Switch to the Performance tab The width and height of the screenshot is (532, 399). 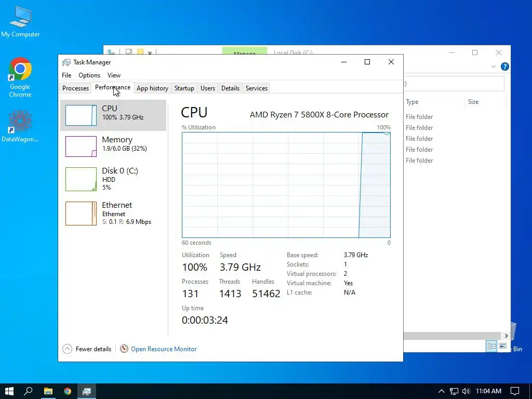[x=113, y=87]
